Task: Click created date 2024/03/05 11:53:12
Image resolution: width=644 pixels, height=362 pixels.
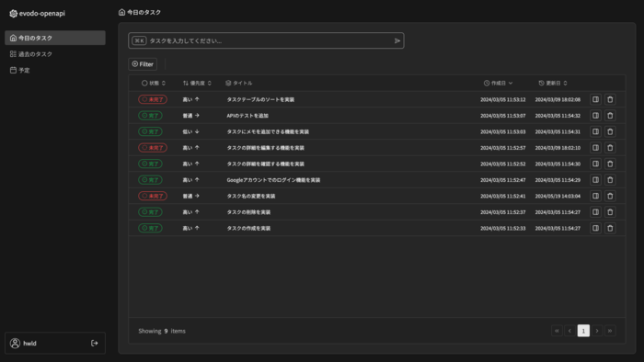Action: pyautogui.click(x=502, y=99)
